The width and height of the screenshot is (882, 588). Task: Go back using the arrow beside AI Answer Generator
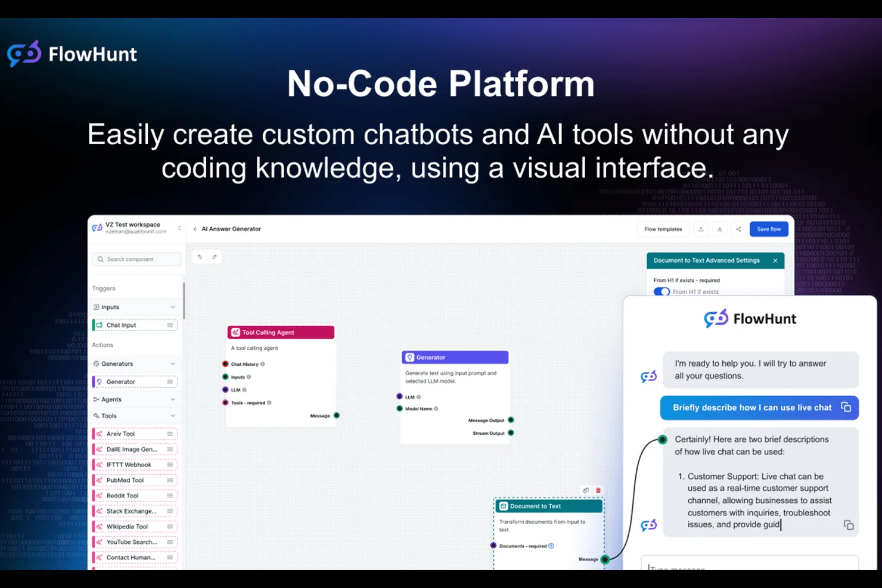(195, 229)
